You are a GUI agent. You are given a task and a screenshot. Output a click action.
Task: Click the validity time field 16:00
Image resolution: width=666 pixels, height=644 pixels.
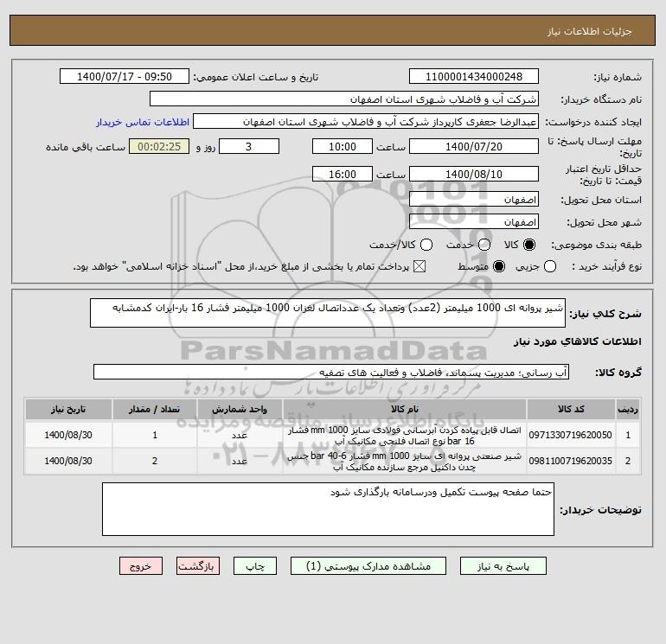click(343, 174)
